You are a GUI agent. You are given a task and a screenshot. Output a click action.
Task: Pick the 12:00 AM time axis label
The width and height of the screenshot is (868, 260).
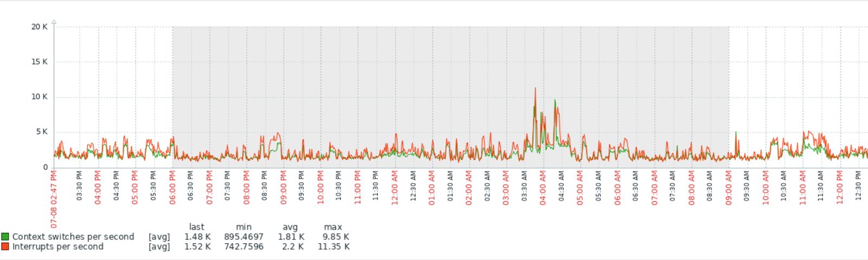click(x=395, y=187)
